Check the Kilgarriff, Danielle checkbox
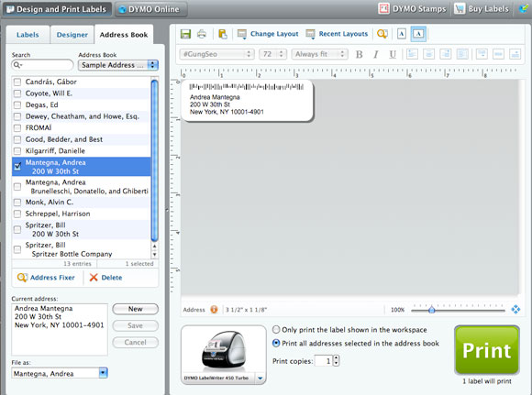The height and width of the screenshot is (395, 532). [17, 151]
